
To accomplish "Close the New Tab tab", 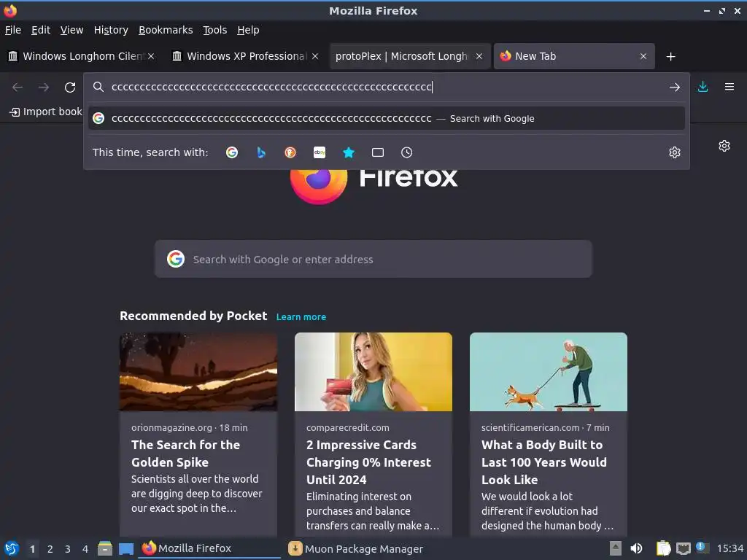I will tap(643, 56).
